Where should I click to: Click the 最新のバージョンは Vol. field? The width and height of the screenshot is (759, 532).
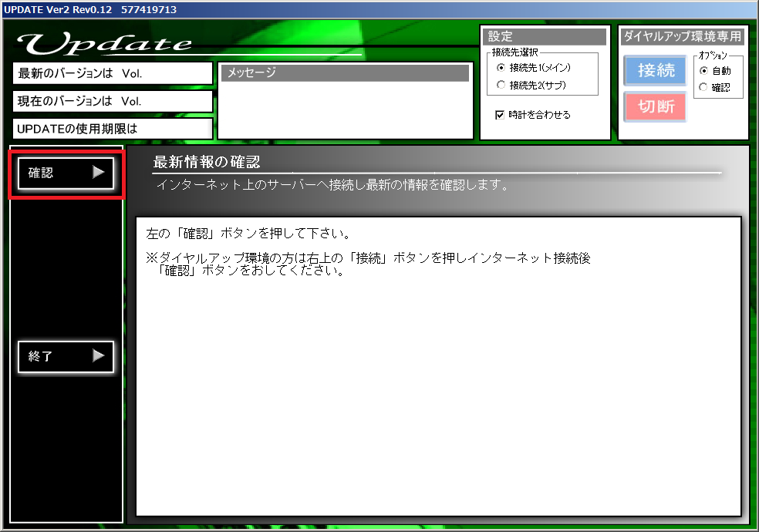click(x=113, y=74)
